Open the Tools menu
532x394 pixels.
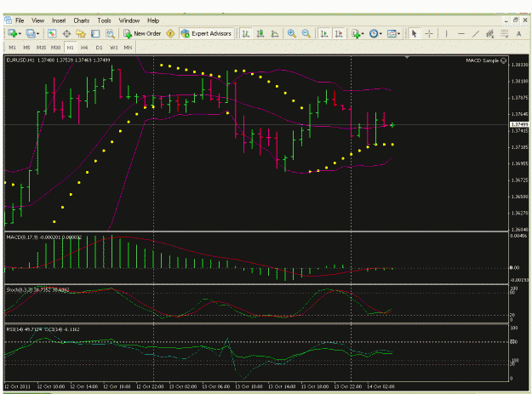104,20
